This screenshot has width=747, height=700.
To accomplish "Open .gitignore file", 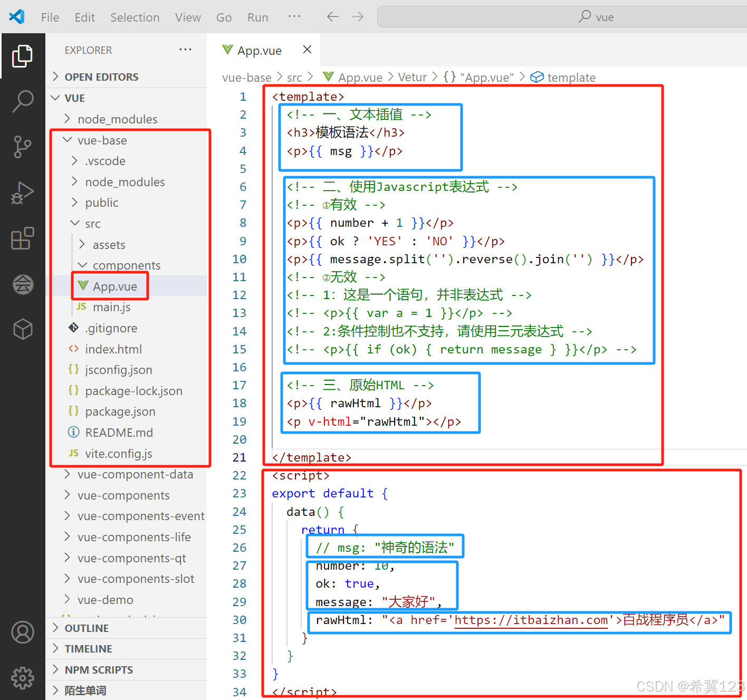I will click(127, 328).
